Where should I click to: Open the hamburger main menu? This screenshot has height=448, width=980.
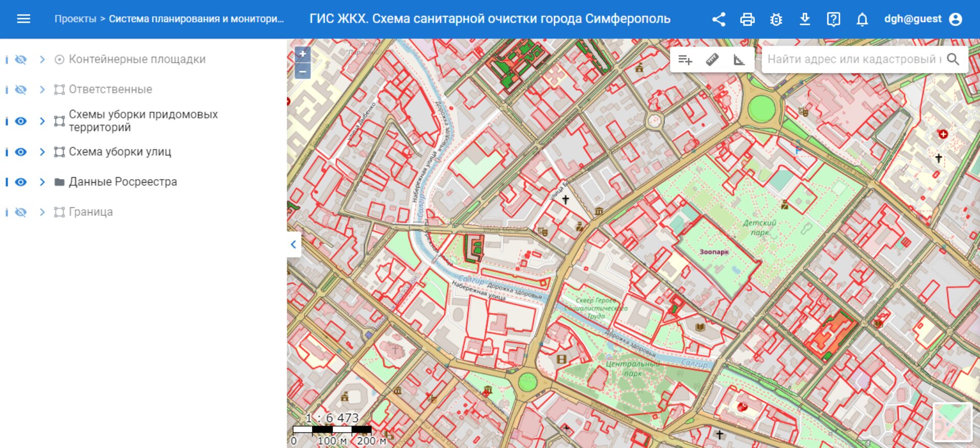[23, 19]
